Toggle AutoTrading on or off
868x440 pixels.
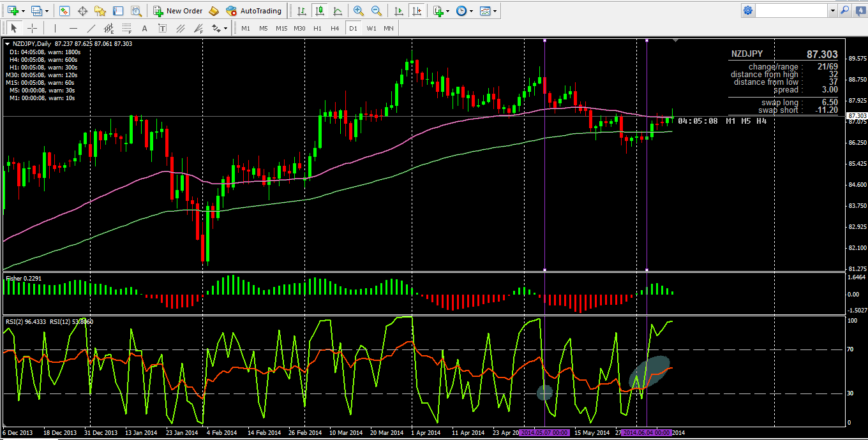(x=253, y=11)
